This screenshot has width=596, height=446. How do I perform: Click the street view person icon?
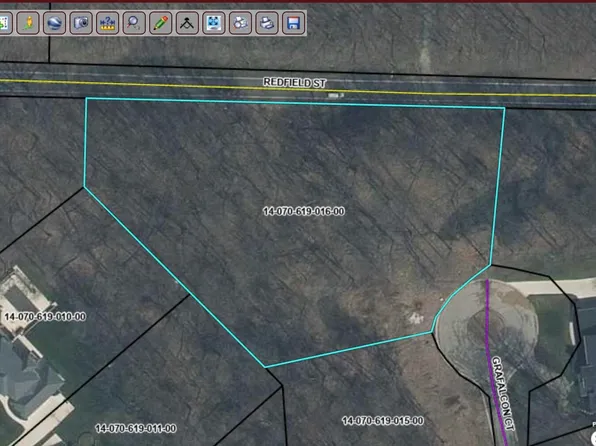pyautogui.click(x=28, y=23)
